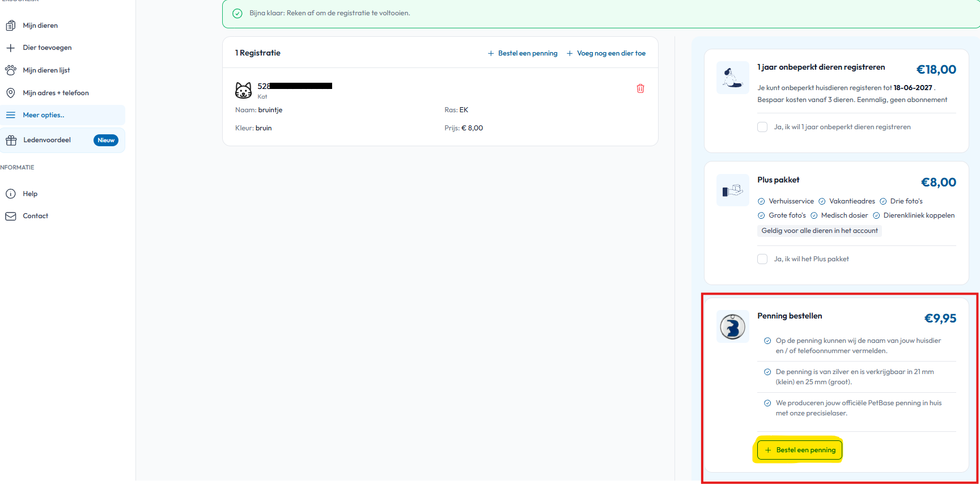Click the Medisch dosier feature label
The image size is (980, 484).
(845, 215)
